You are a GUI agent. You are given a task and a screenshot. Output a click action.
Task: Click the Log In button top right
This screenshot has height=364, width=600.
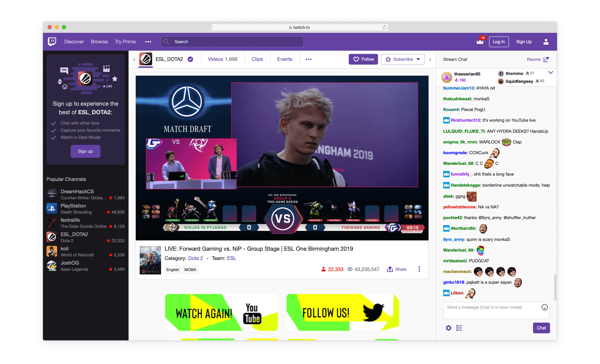[498, 42]
